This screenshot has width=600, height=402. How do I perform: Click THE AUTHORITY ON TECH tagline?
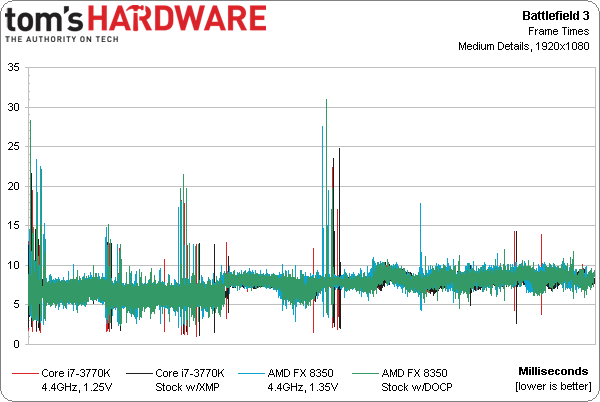click(x=62, y=39)
